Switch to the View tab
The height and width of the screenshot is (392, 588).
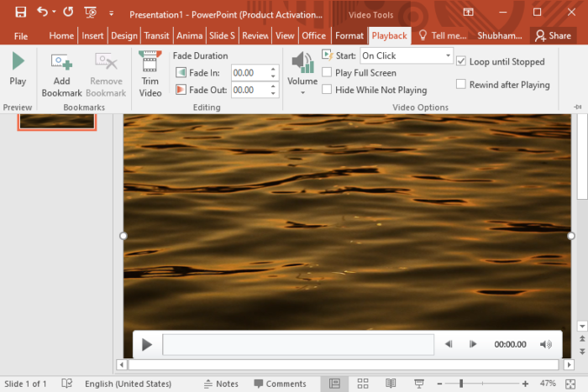(x=285, y=35)
